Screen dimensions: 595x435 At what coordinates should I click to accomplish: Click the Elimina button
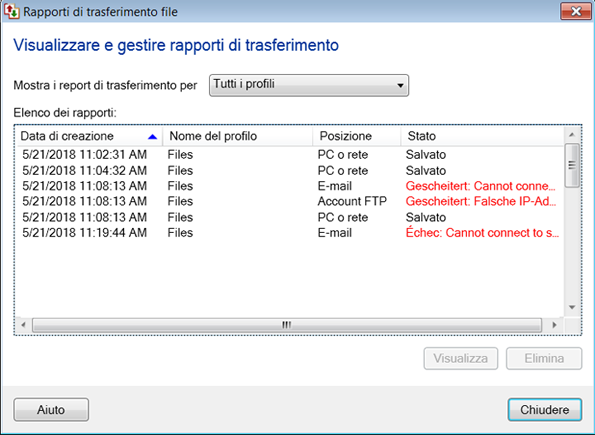pyautogui.click(x=544, y=358)
